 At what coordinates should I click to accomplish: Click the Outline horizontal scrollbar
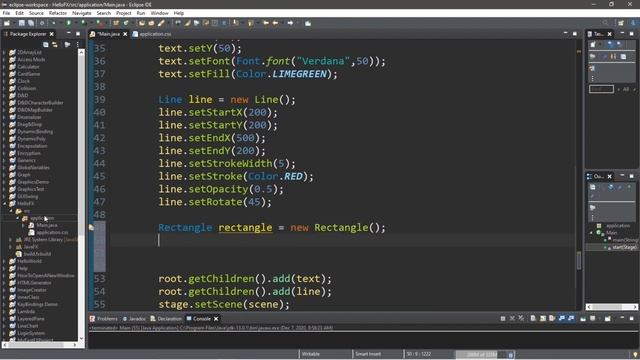(x=612, y=307)
